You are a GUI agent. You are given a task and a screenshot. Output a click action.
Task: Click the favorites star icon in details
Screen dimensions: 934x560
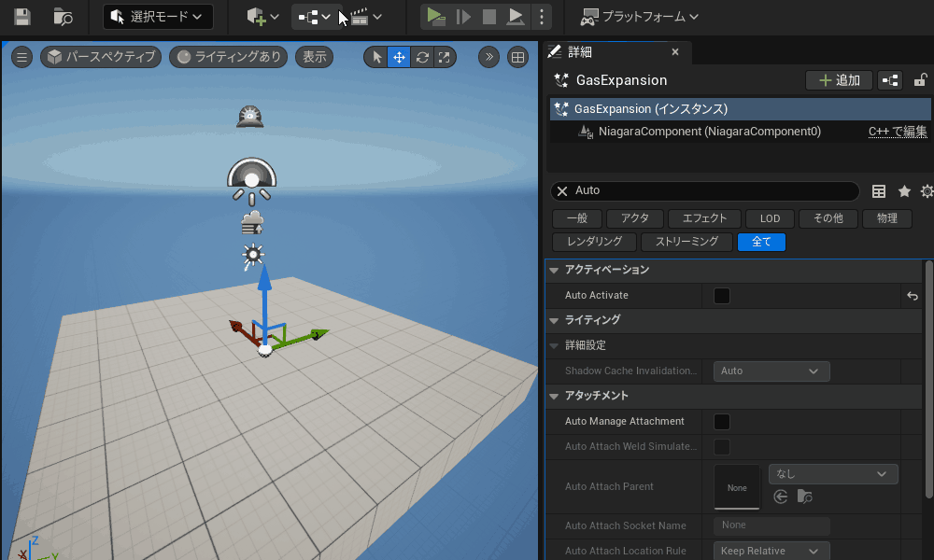[904, 191]
